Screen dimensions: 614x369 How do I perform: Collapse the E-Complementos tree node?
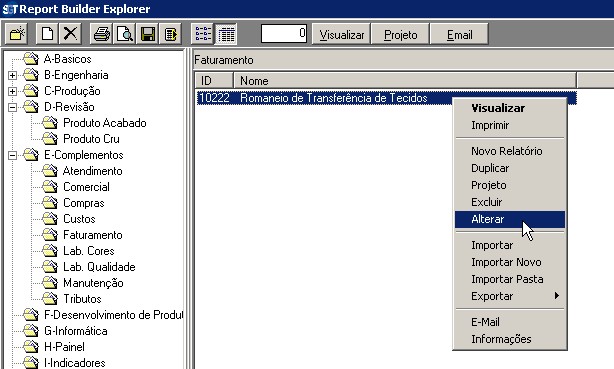click(x=13, y=156)
